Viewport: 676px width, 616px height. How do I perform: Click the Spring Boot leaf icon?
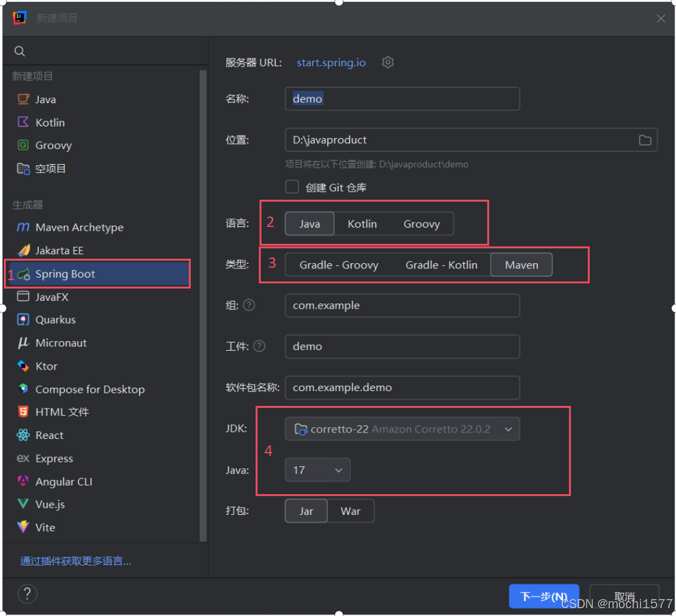(24, 274)
